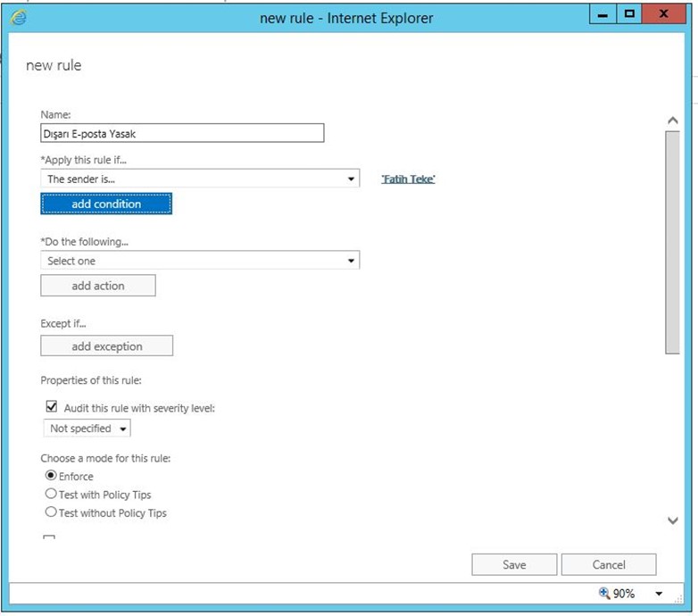The image size is (698, 616).
Task: Click the rule Name text field
Action: [x=182, y=133]
